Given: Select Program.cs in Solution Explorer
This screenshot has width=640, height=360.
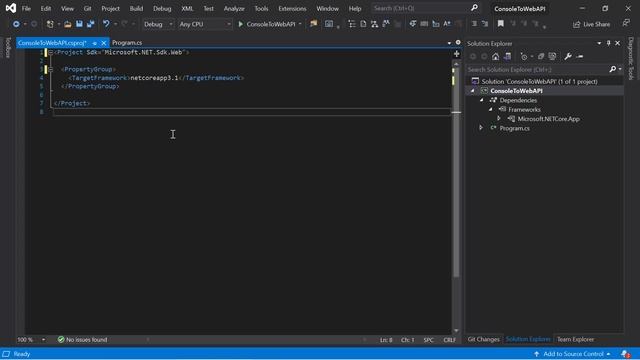Looking at the screenshot, I should [514, 128].
